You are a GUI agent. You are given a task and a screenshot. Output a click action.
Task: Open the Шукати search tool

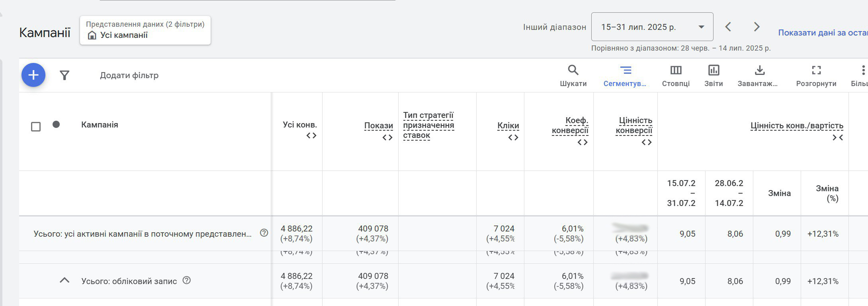coord(573,75)
